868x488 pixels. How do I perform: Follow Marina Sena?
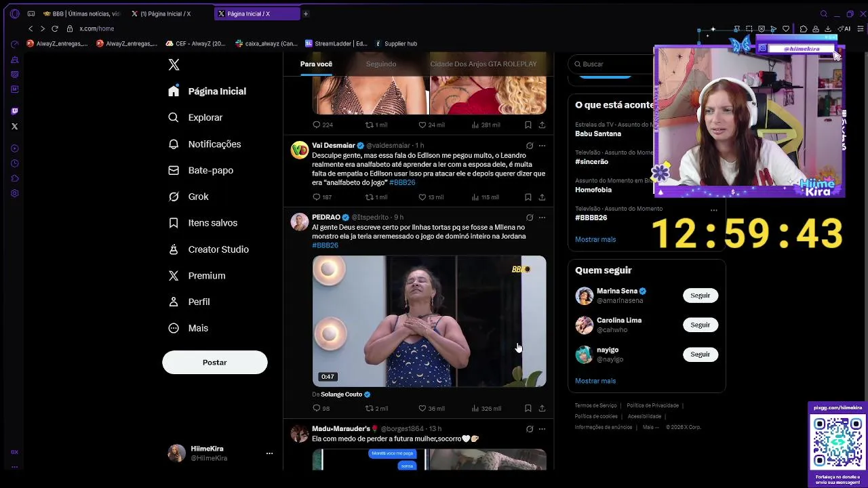pyautogui.click(x=700, y=296)
